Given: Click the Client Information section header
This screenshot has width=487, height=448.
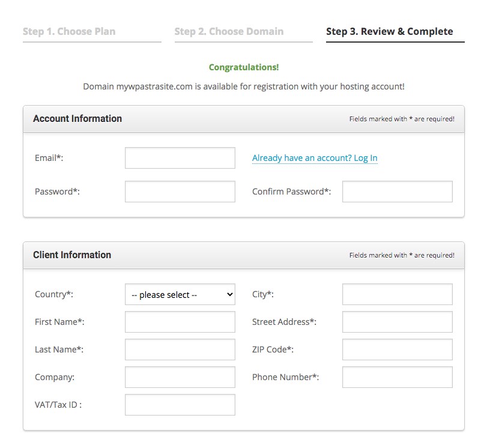Looking at the screenshot, I should 72,255.
